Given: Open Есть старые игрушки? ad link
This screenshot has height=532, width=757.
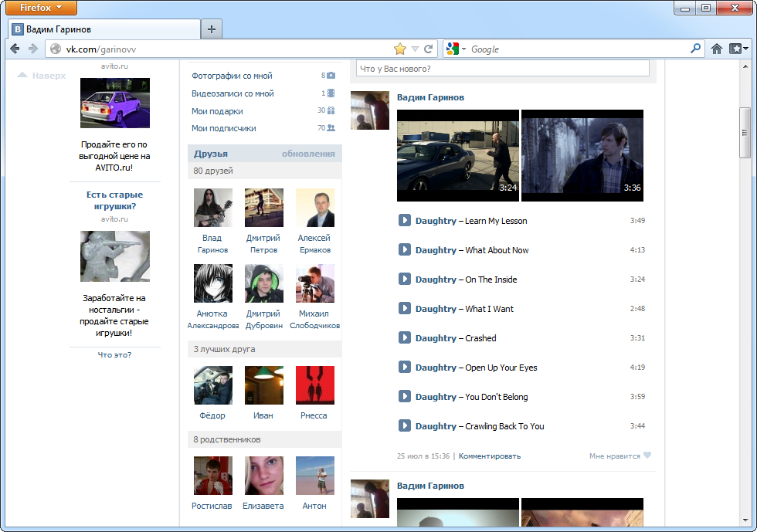Looking at the screenshot, I should pyautogui.click(x=114, y=200).
